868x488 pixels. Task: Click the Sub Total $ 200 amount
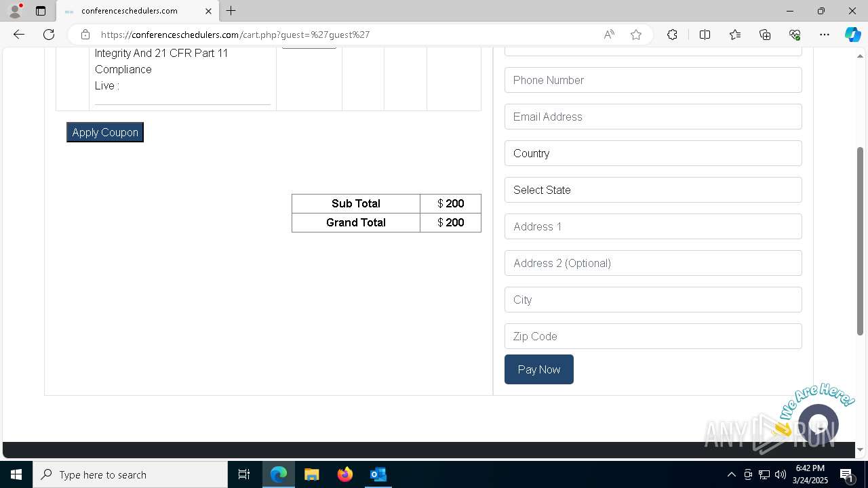point(451,203)
